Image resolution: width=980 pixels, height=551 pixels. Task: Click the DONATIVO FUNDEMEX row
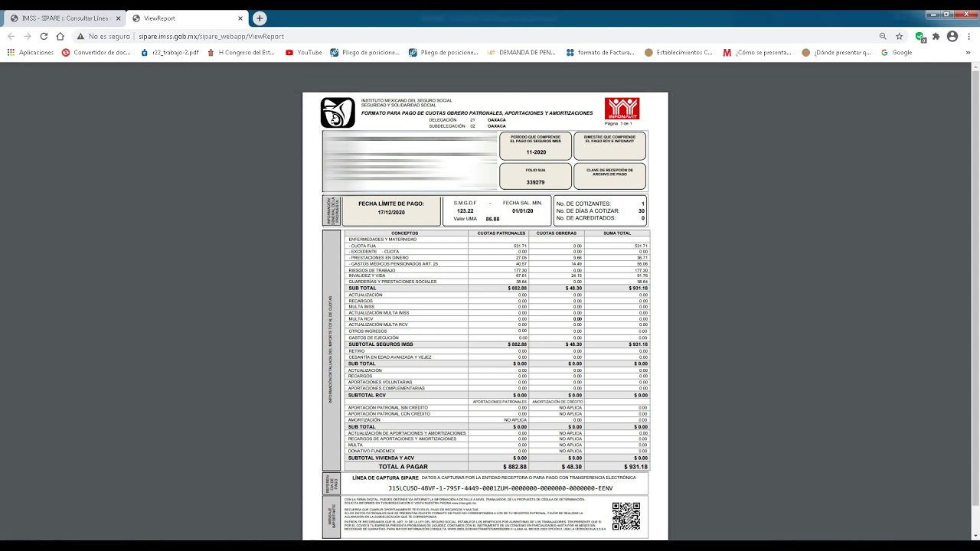tap(497, 451)
